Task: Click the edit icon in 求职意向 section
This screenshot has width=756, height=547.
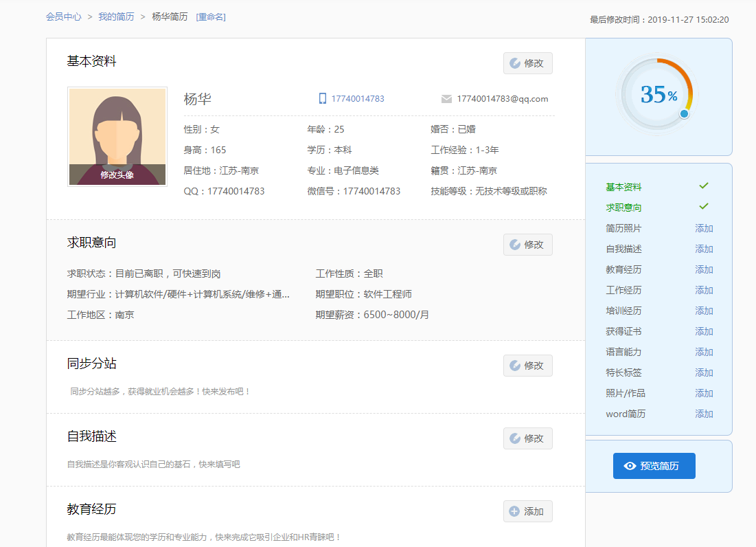Action: 515,245
